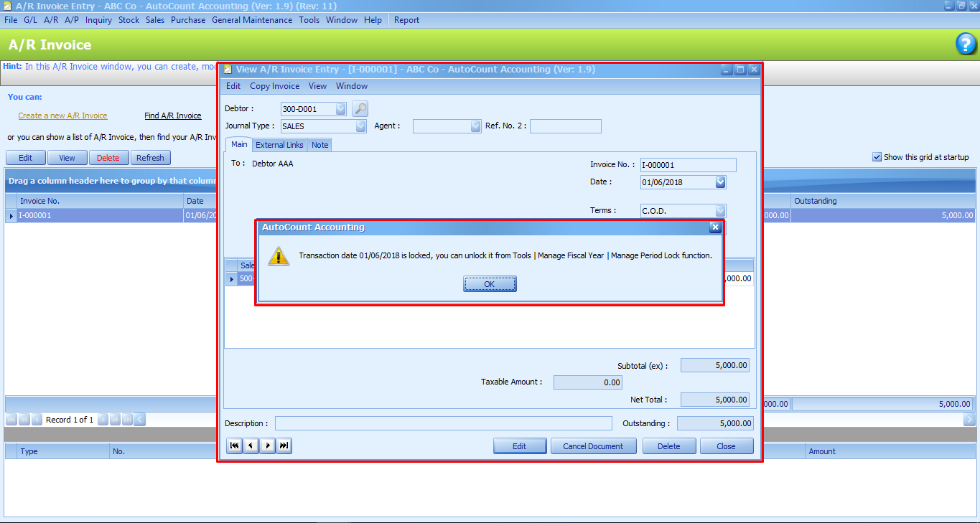Open the Inquiry menu

99,20
